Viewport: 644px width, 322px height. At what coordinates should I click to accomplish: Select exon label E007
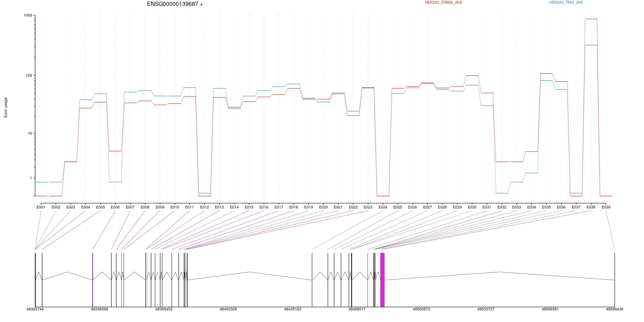[130, 207]
